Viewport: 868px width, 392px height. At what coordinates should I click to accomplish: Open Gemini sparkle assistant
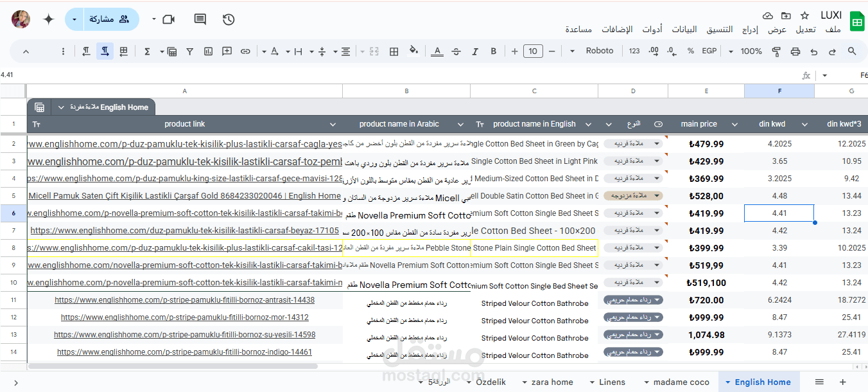[x=49, y=19]
